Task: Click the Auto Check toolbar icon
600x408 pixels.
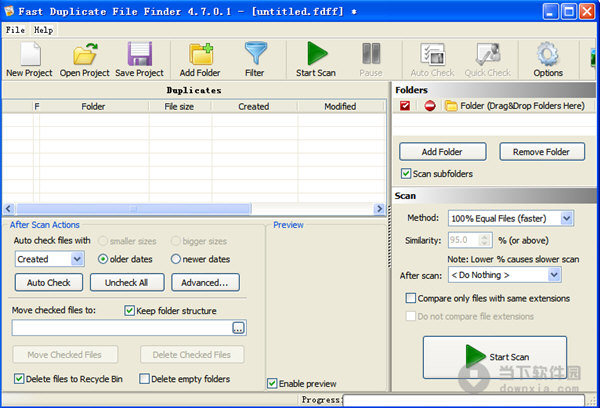Action: pyautogui.click(x=432, y=60)
